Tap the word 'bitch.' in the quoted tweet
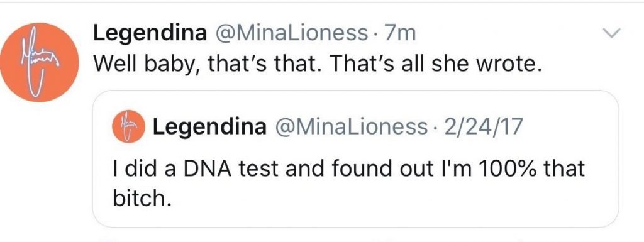The image size is (644, 242). click(x=141, y=199)
